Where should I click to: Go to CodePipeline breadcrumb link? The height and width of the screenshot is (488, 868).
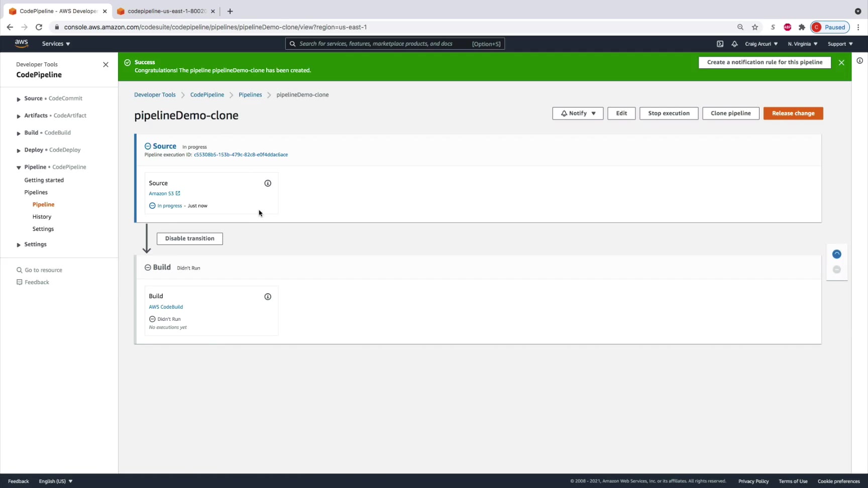coord(207,95)
